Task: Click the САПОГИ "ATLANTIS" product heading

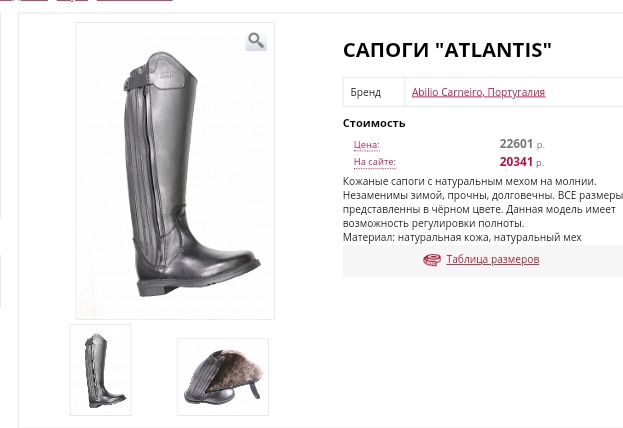Action: (446, 49)
